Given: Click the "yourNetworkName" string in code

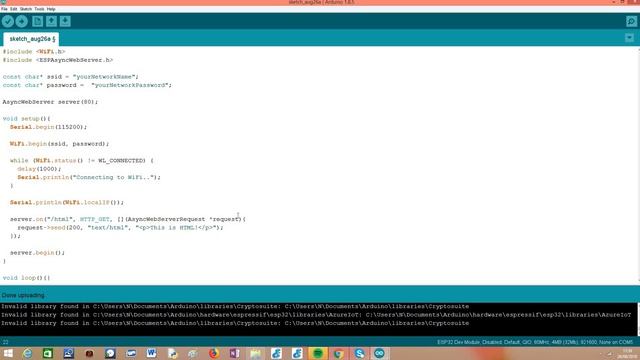Looking at the screenshot, I should point(104,77).
